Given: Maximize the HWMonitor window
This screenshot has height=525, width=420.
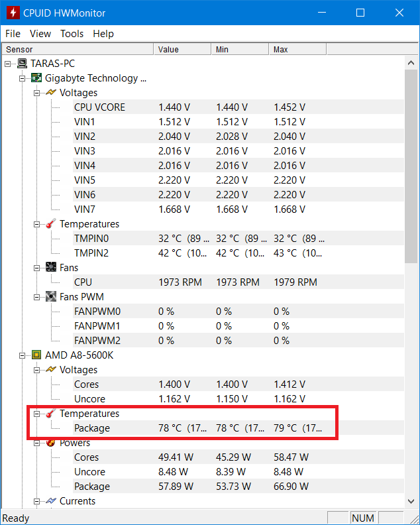Looking at the screenshot, I should click(x=360, y=13).
